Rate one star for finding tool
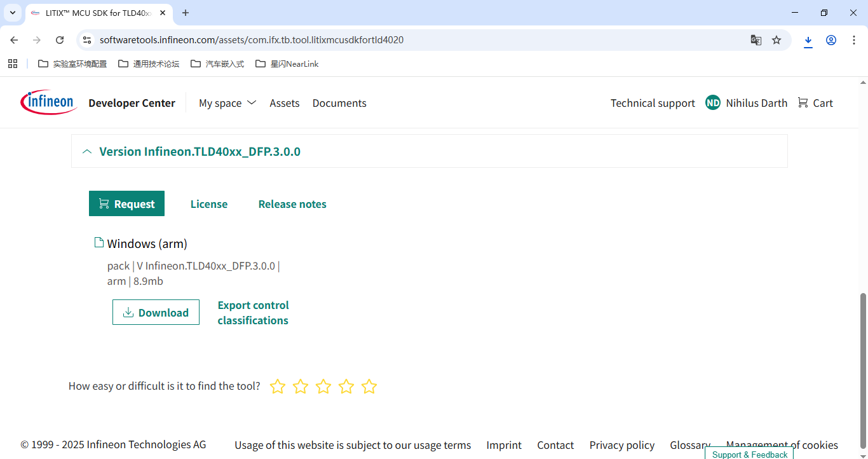The height and width of the screenshot is (459, 868). 278,386
